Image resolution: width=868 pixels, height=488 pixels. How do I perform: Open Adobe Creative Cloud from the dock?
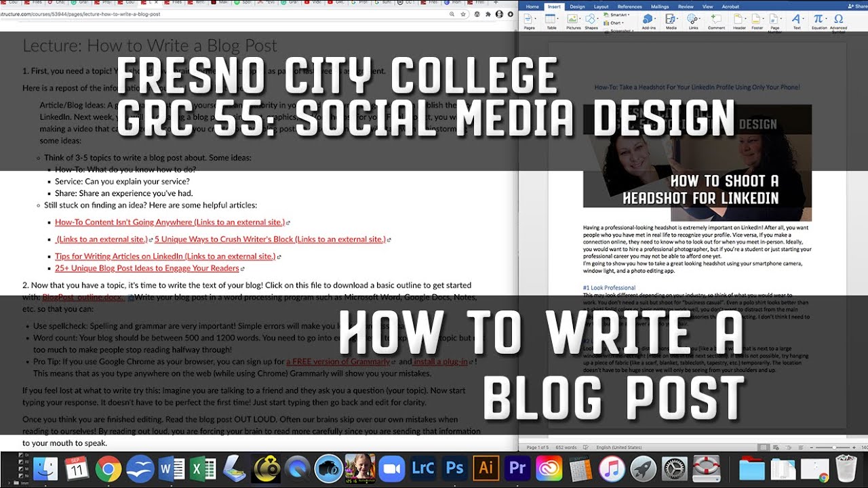(x=549, y=469)
